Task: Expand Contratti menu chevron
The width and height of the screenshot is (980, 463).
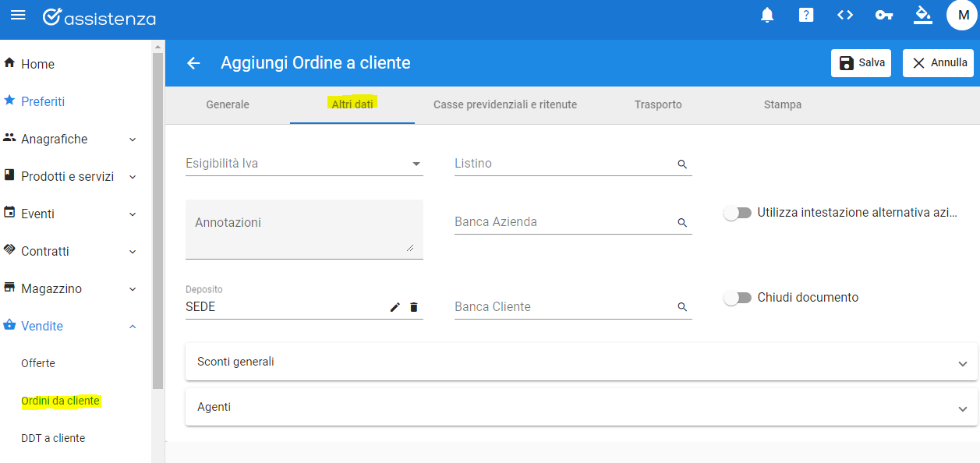Action: 133,252
